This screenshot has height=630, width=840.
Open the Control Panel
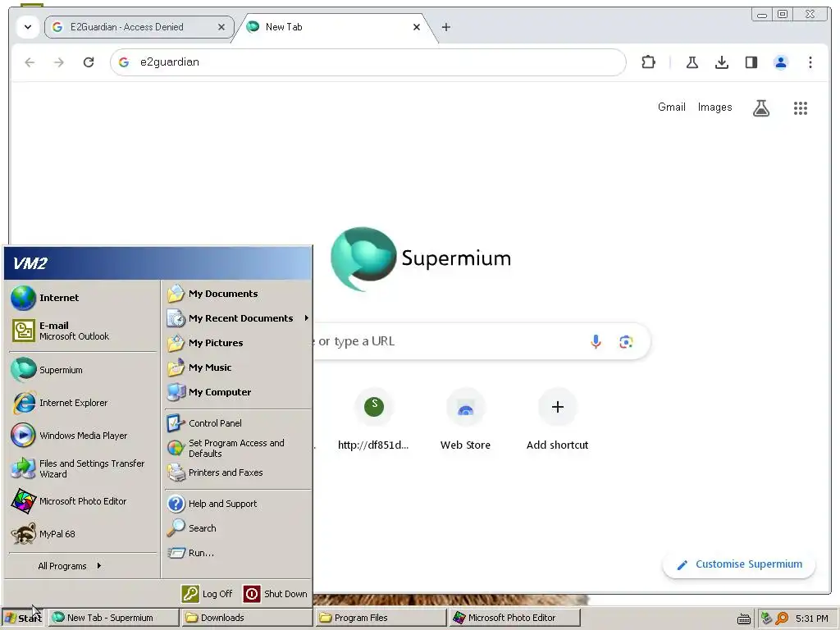pyautogui.click(x=238, y=423)
